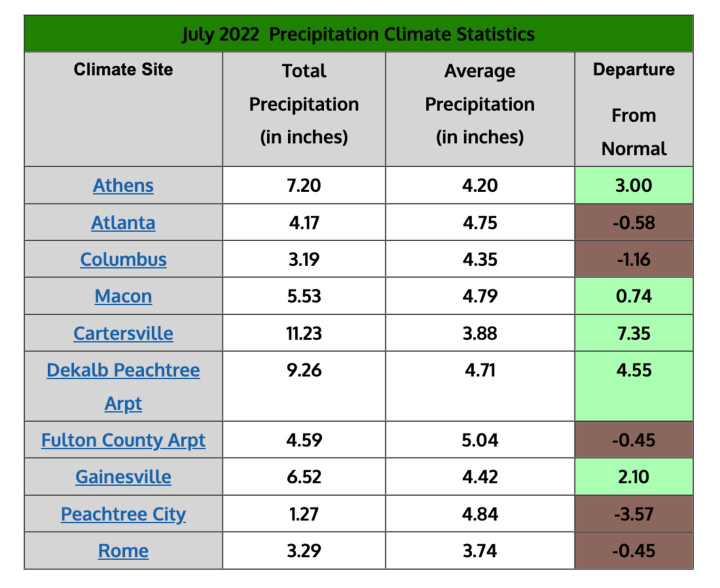Image resolution: width=720 pixels, height=588 pixels.
Task: Click the Total Precipitation column header
Action: tap(304, 104)
